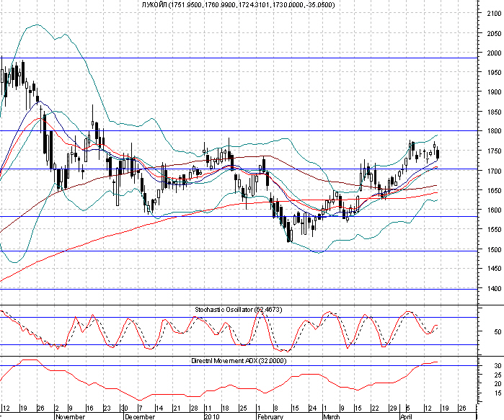This screenshot has width=504, height=420.
Task: Click the 50 label on Stochastic scale
Action: (x=498, y=331)
